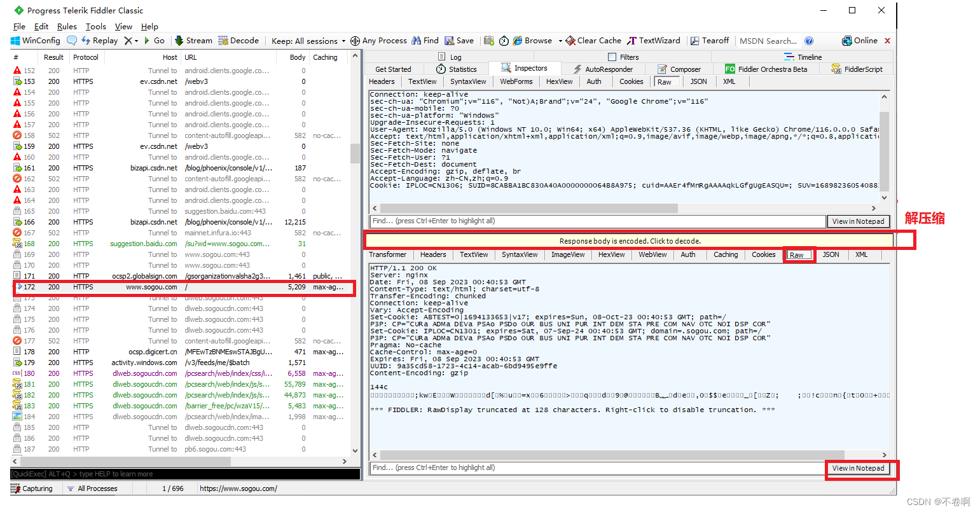This screenshot has width=980, height=512.
Task: Toggle Capturing in the status bar
Action: (x=32, y=488)
